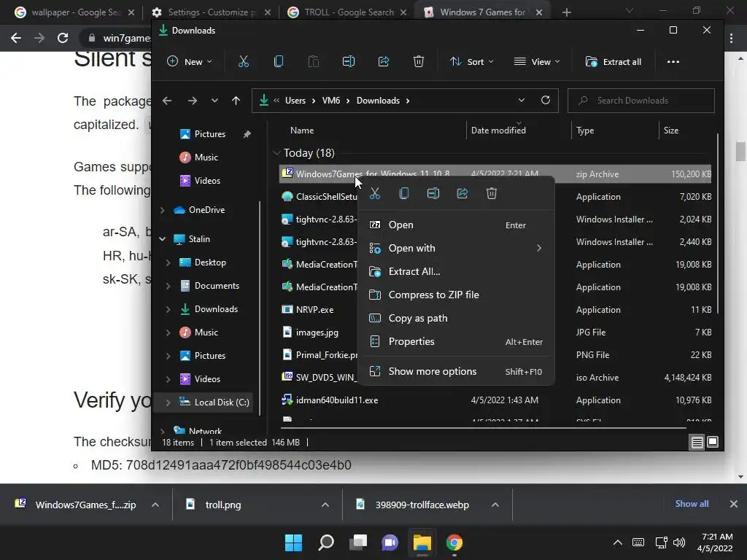
Task: Click Chrome icon on taskbar
Action: (454, 542)
